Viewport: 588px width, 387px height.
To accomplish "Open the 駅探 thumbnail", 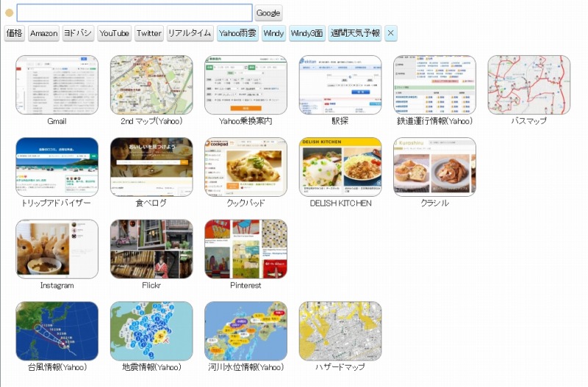I will click(x=340, y=85).
